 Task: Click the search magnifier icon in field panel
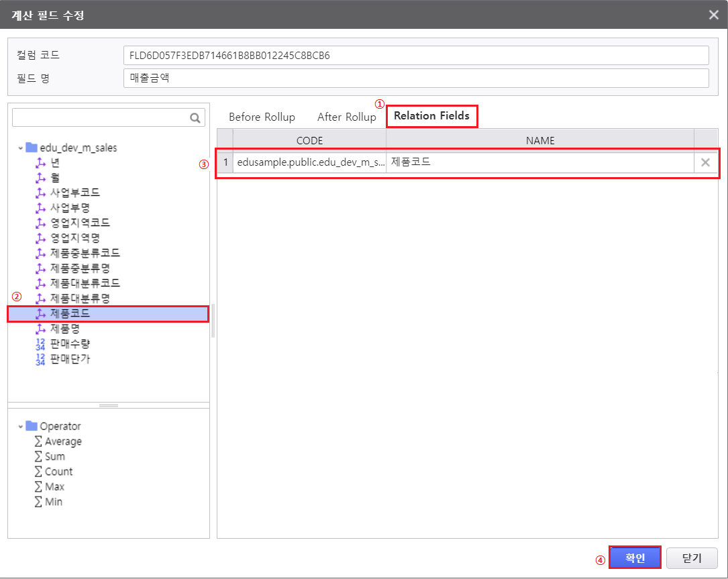click(x=195, y=118)
